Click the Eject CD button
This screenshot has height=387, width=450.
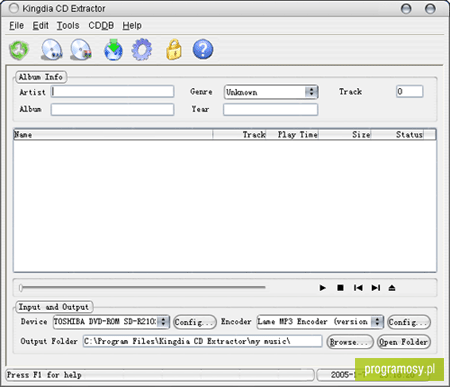(392, 288)
